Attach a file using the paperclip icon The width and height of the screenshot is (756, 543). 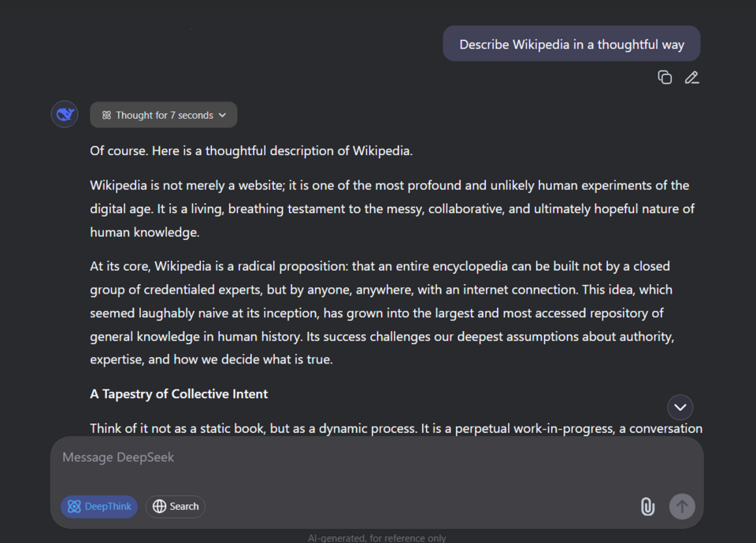647,507
